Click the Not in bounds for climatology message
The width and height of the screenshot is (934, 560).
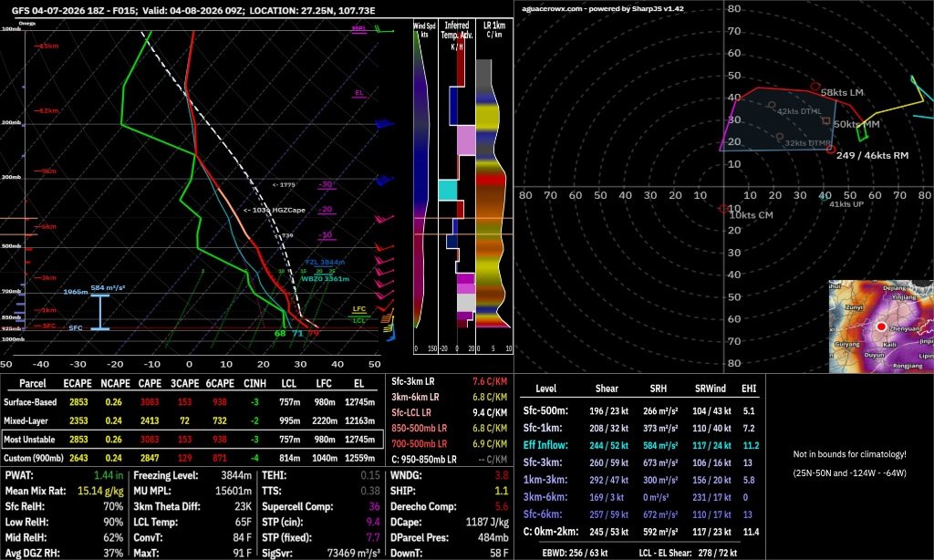(x=849, y=454)
